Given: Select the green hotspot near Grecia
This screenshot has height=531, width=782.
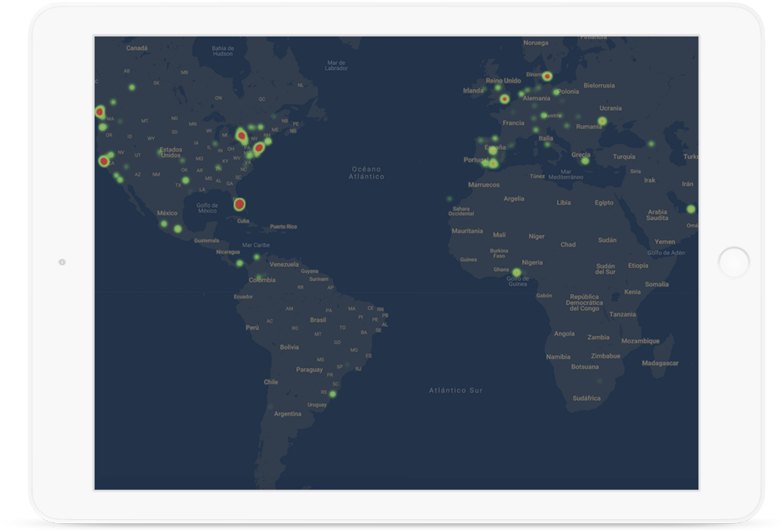Looking at the screenshot, I should pos(585,160).
